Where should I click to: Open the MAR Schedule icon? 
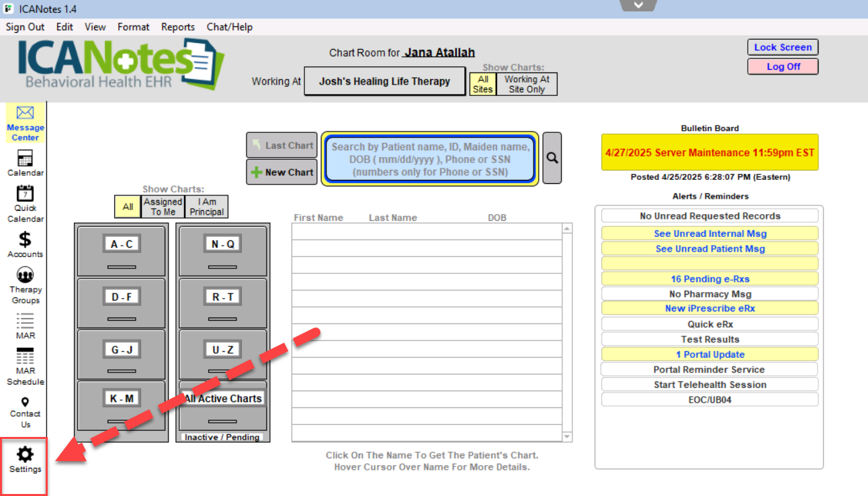[x=25, y=357]
